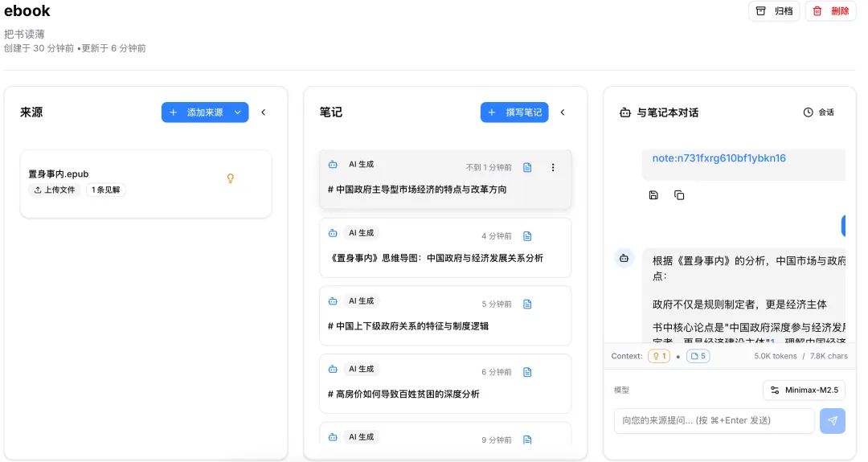The width and height of the screenshot is (868, 462).
Task: Click the 撰写笔记 button
Action: click(514, 112)
